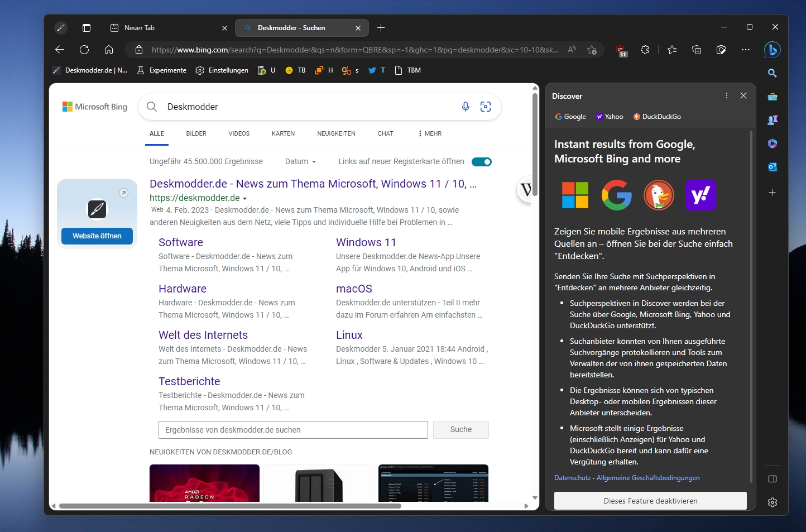This screenshot has width=806, height=532.
Task: Open the Collections toolbar icon
Action: (x=697, y=50)
